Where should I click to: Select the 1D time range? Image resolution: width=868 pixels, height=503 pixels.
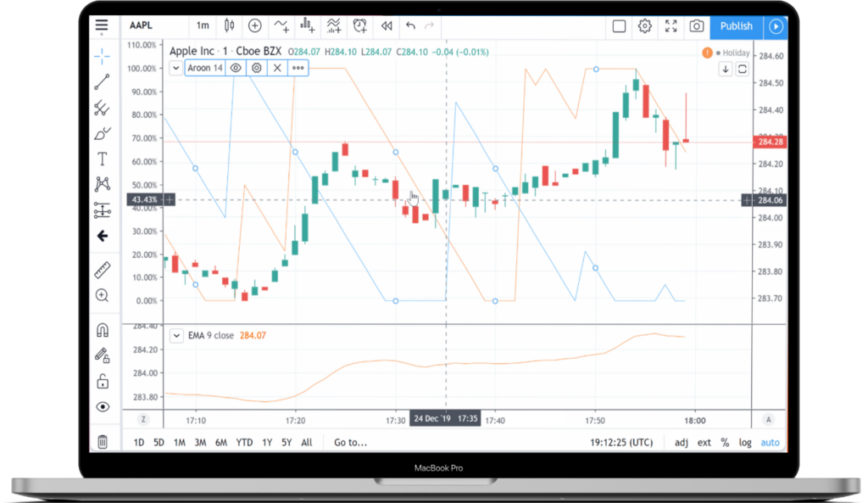point(138,442)
